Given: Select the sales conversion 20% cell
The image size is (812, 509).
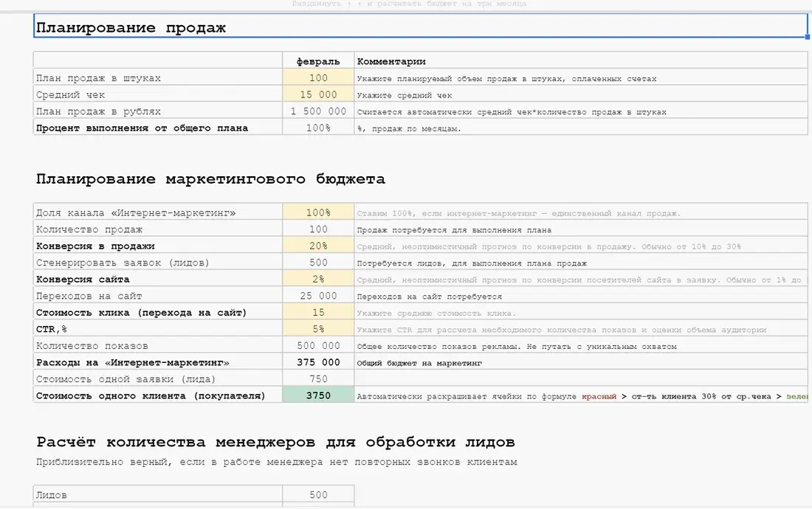Looking at the screenshot, I should [x=318, y=245].
